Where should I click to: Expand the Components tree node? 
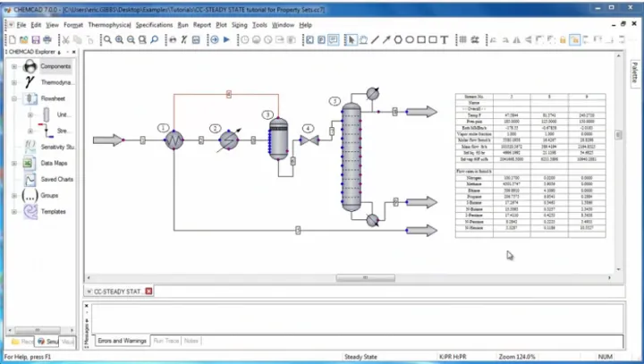14,66
